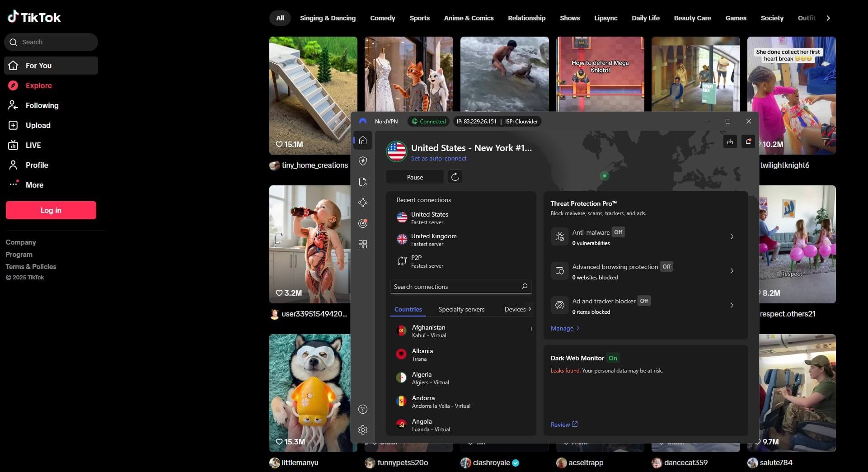Open NordVPN notifications bell icon
Screen dimensions: 868x472
pos(748,142)
